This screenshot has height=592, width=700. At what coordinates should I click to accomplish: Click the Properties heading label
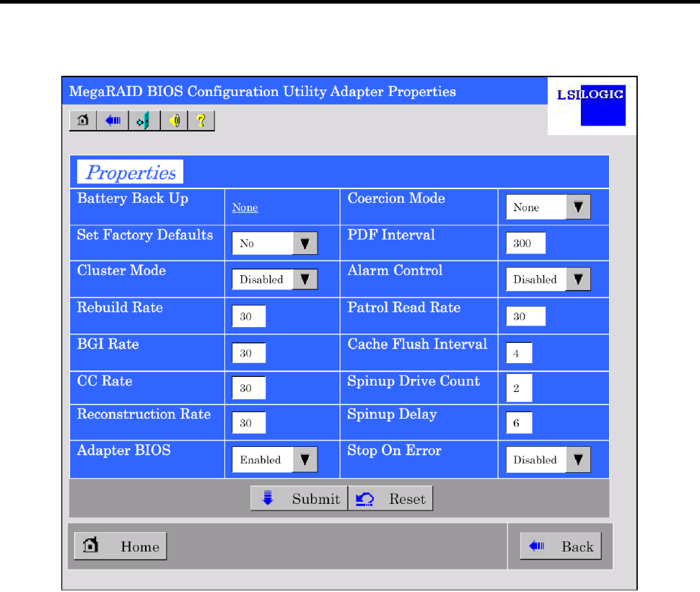(131, 172)
